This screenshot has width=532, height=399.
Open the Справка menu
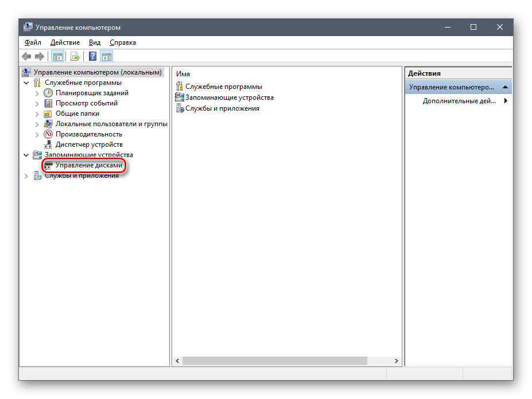(x=122, y=42)
